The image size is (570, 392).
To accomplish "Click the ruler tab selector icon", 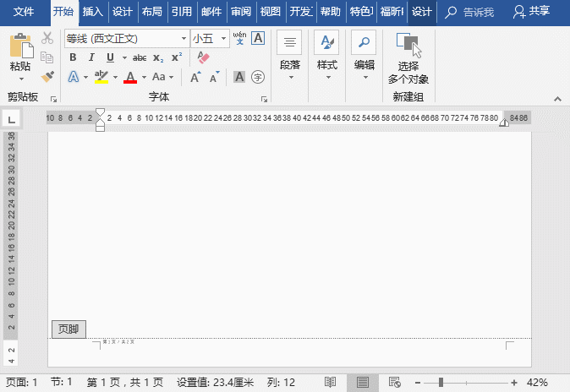I will coord(12,119).
